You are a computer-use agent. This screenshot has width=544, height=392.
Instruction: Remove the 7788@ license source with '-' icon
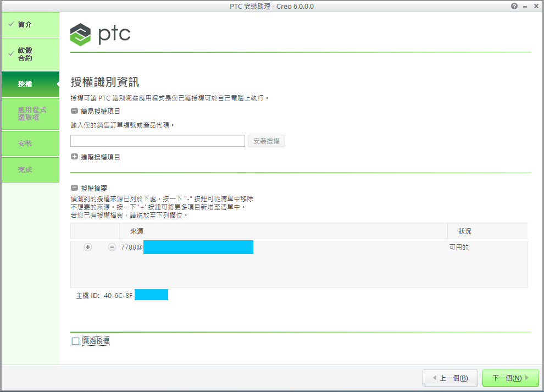(x=110, y=247)
